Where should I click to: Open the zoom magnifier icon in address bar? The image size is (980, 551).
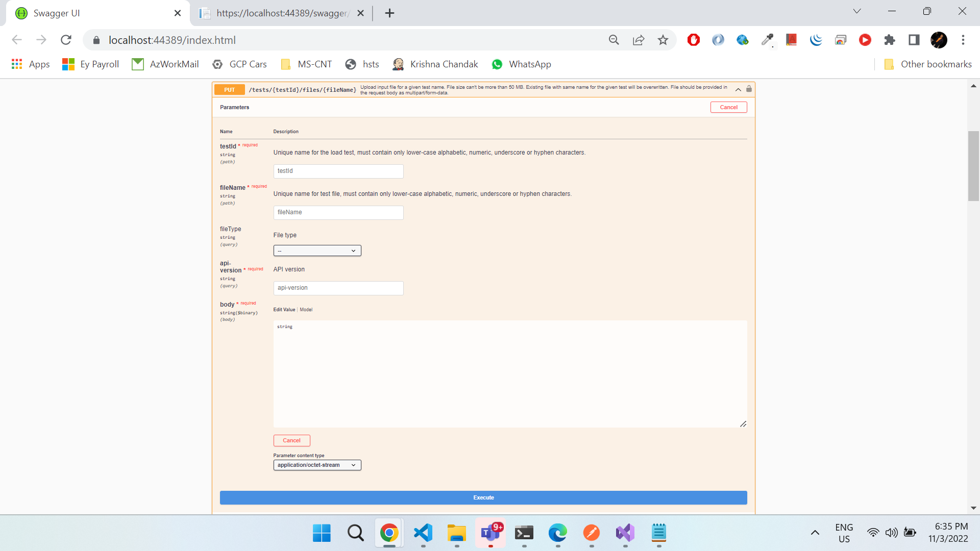tap(614, 40)
